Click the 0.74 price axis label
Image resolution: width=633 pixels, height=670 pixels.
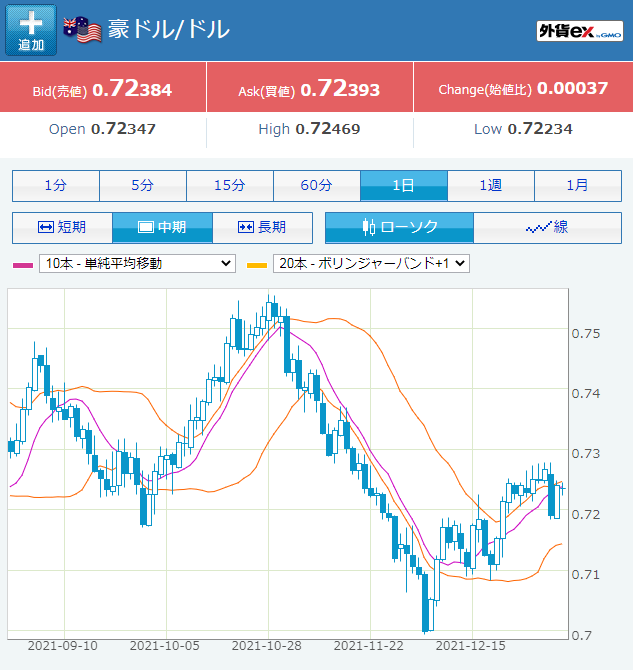click(586, 394)
